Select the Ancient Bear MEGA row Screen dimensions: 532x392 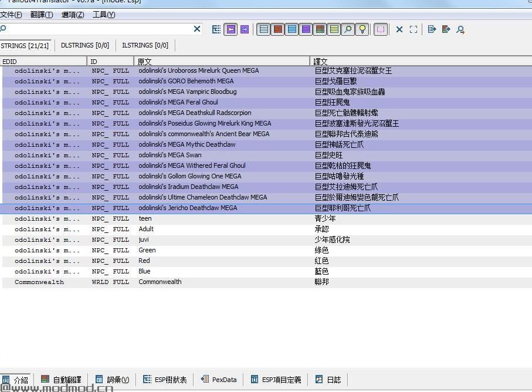tap(267, 134)
